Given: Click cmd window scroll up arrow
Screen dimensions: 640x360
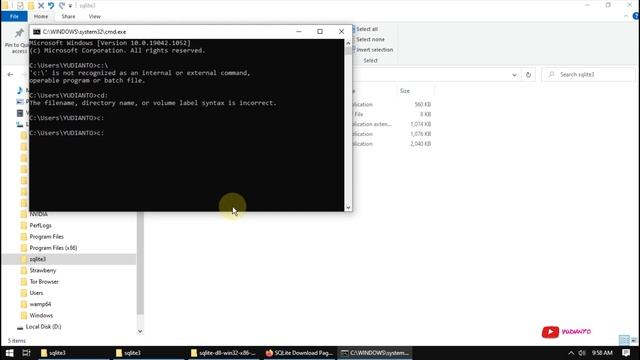Looking at the screenshot, I should (x=348, y=43).
